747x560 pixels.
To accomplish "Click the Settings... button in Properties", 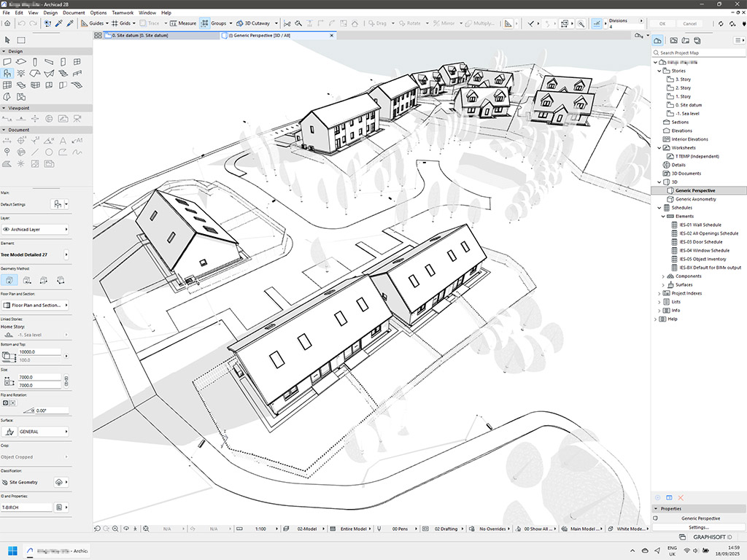I will click(698, 526).
